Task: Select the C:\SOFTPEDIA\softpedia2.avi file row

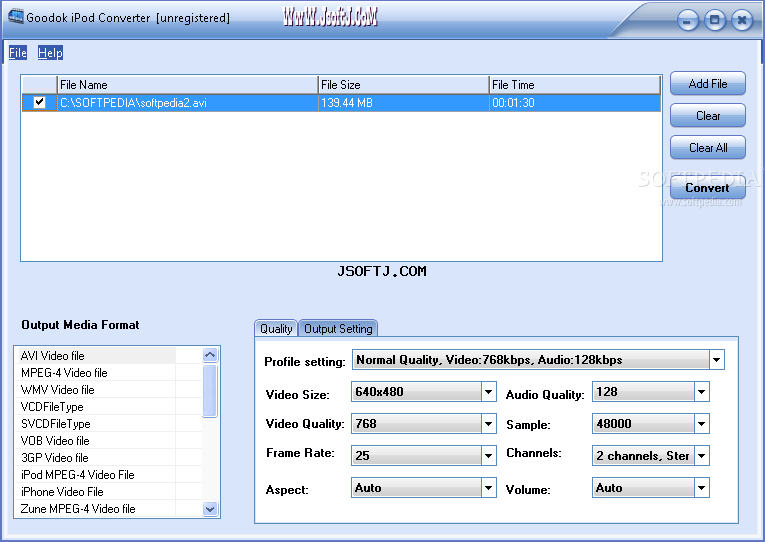Action: click(x=342, y=103)
